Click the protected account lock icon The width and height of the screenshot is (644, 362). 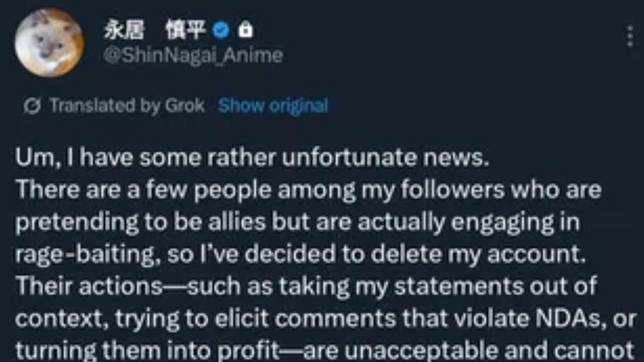point(245,32)
